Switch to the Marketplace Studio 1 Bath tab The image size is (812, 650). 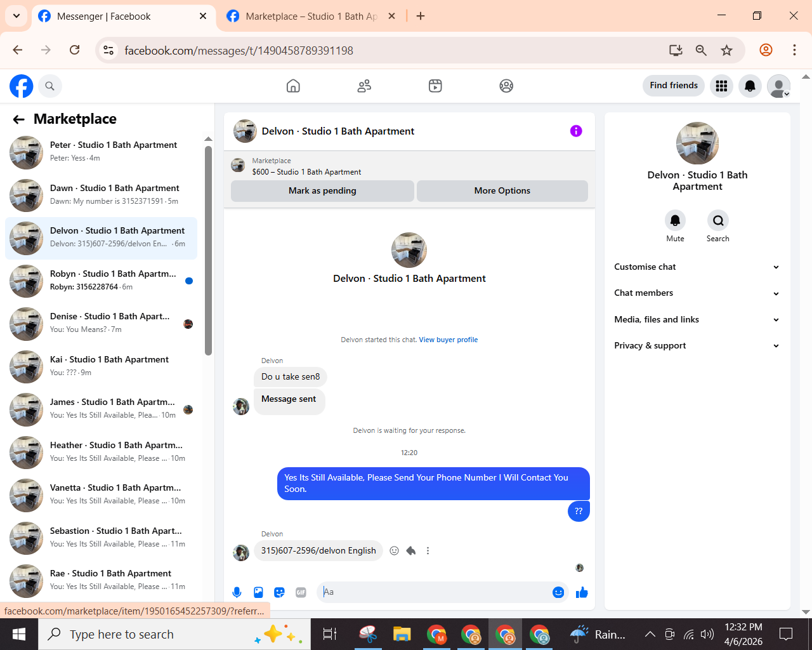pyautogui.click(x=311, y=17)
